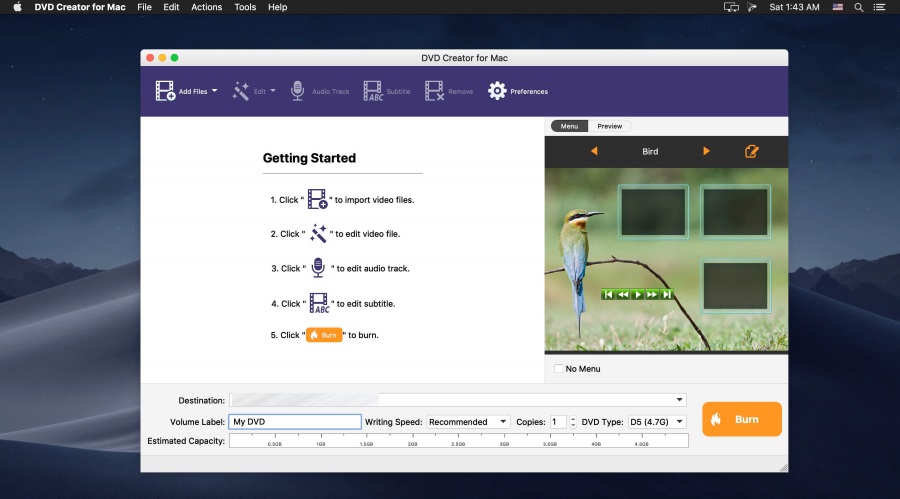The image size is (900, 499).
Task: Click the Audio Track microphone icon
Action: point(297,91)
